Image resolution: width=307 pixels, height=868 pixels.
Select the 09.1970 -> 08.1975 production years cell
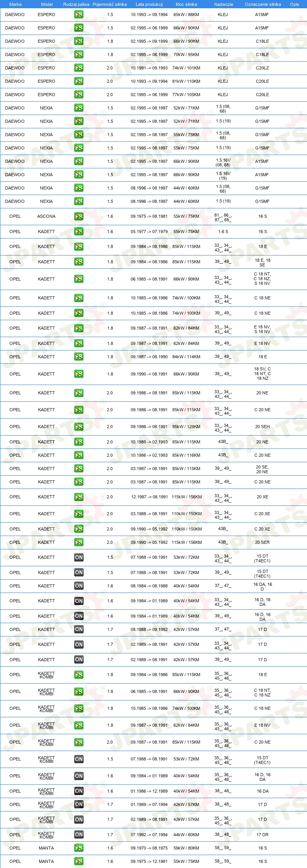point(149,848)
